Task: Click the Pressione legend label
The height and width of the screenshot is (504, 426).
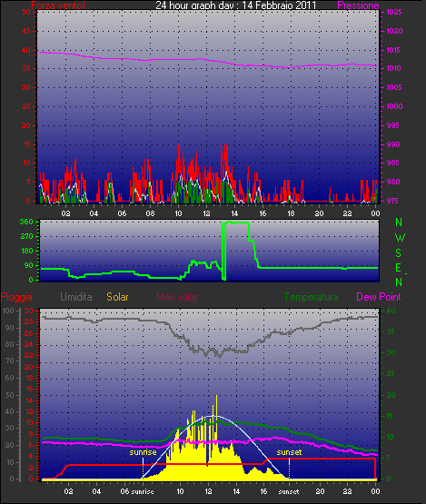Action: click(358, 5)
